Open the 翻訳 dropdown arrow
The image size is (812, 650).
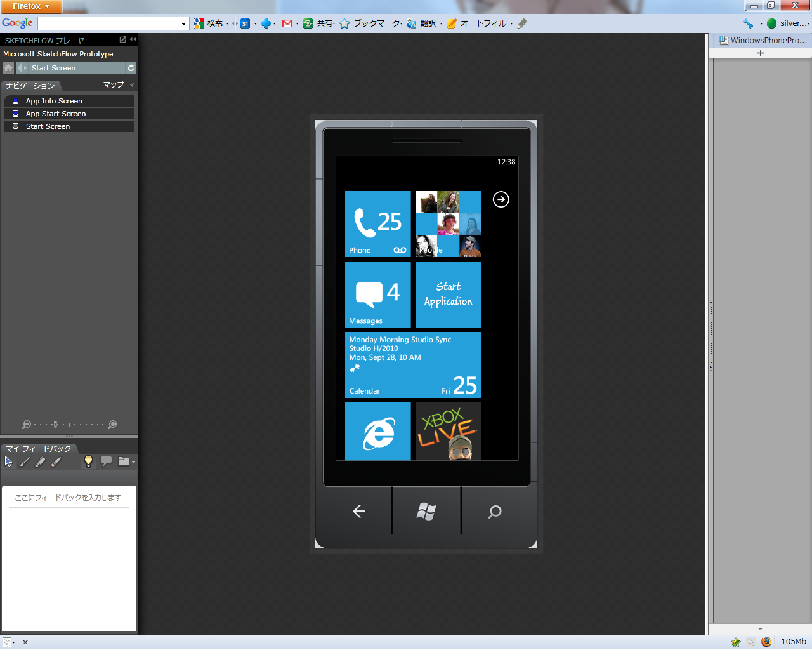pos(441,24)
